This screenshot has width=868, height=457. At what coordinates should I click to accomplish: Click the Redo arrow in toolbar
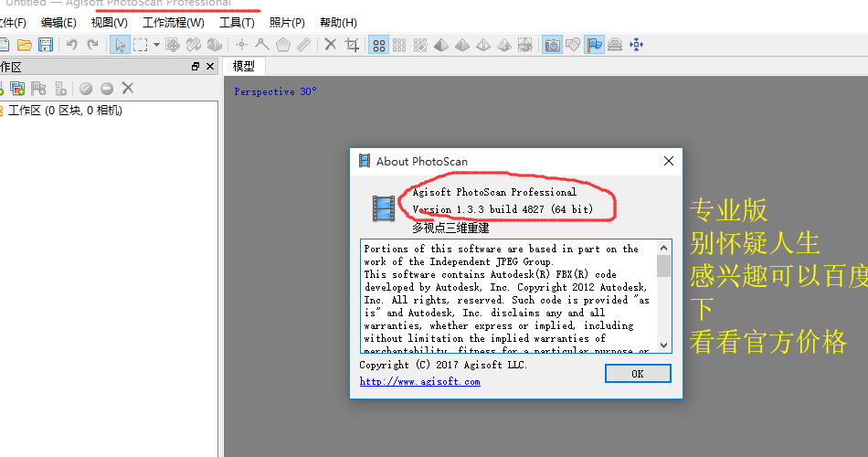click(92, 45)
